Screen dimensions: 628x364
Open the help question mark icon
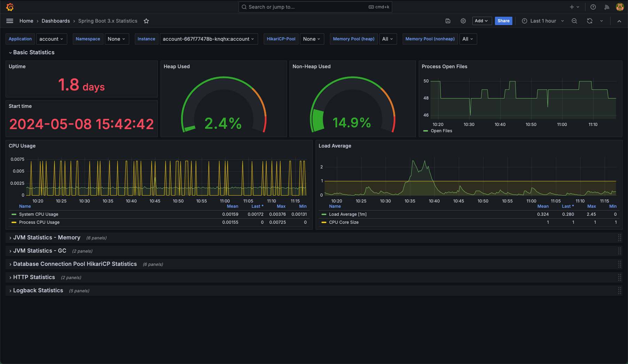(593, 7)
